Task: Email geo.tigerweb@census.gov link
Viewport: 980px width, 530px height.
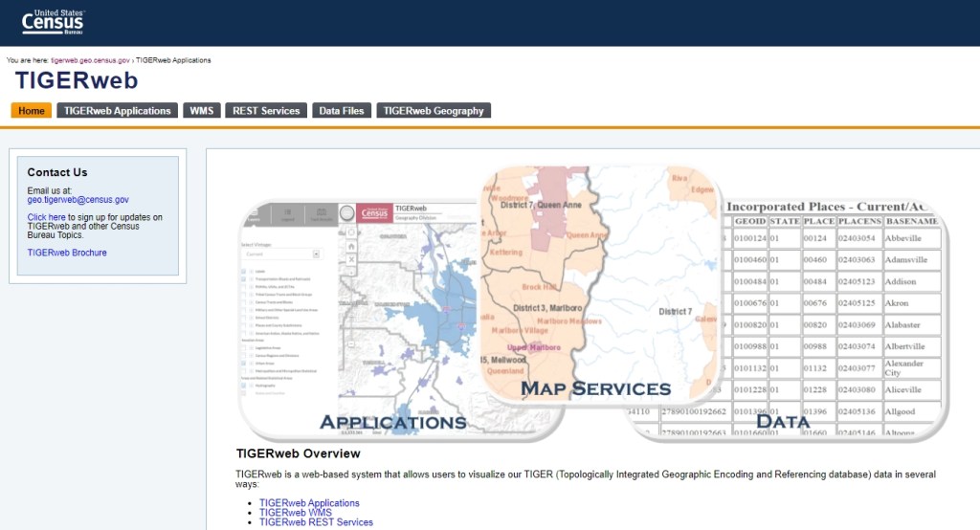Action: [x=78, y=200]
